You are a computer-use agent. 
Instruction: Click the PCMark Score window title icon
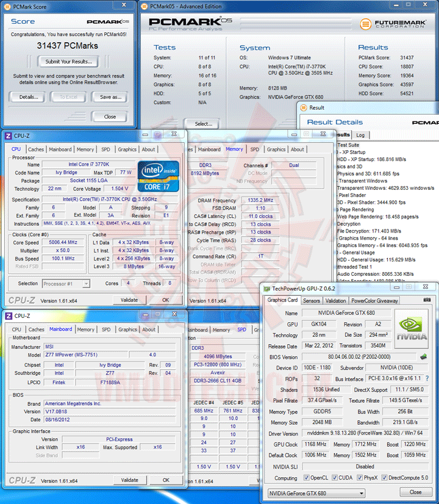(x=7, y=7)
